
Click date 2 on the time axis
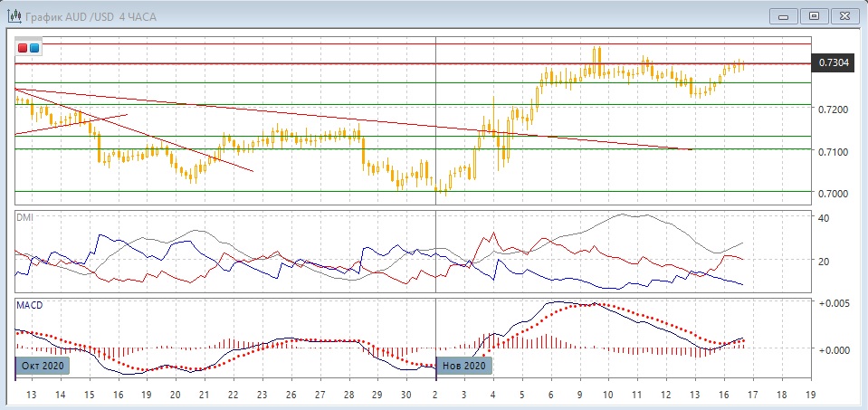pyautogui.click(x=436, y=396)
